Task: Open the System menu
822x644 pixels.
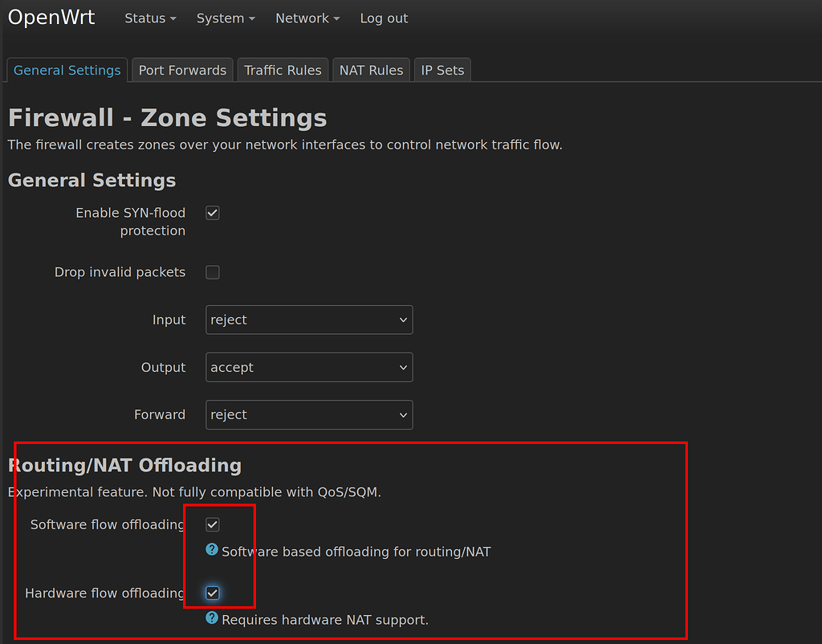Action: pos(225,18)
